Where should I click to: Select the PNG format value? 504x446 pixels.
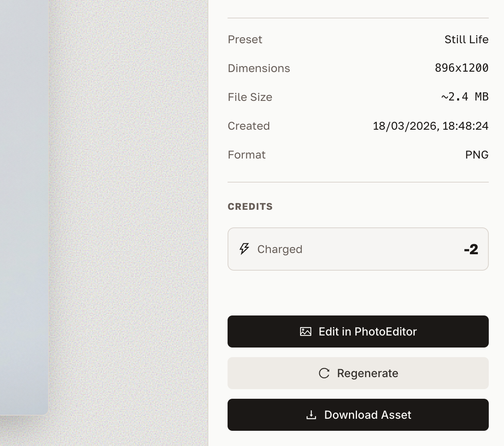pos(477,155)
